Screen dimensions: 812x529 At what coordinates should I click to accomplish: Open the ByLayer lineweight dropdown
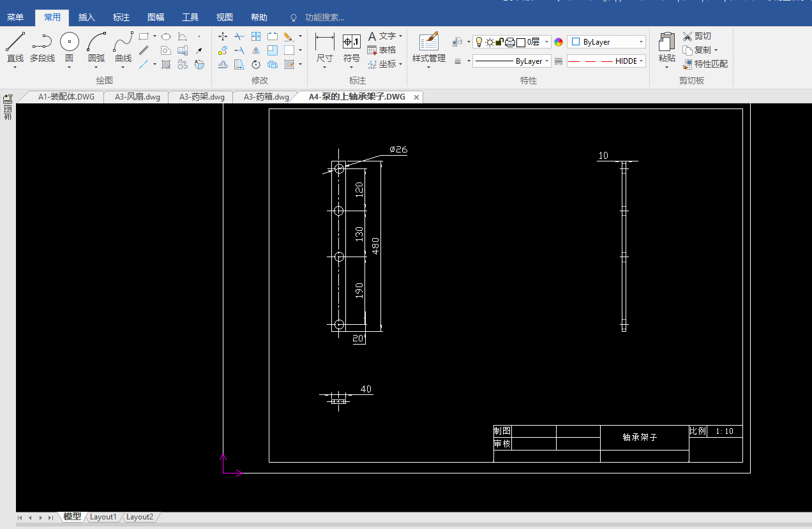512,61
